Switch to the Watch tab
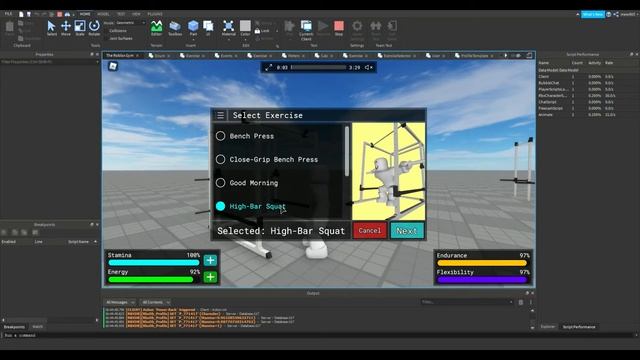The width and height of the screenshot is (640, 360). (x=38, y=327)
